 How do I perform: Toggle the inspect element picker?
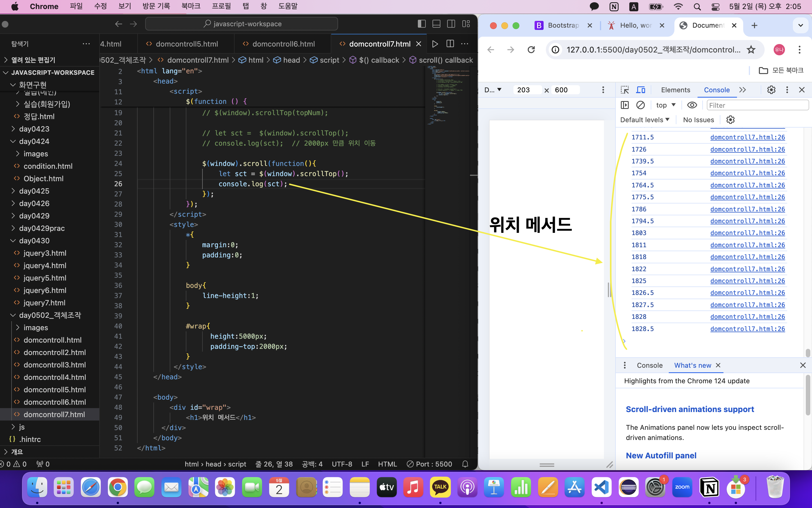tap(625, 90)
